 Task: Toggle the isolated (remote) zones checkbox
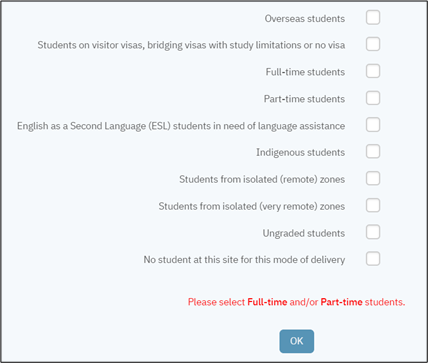[x=373, y=179]
